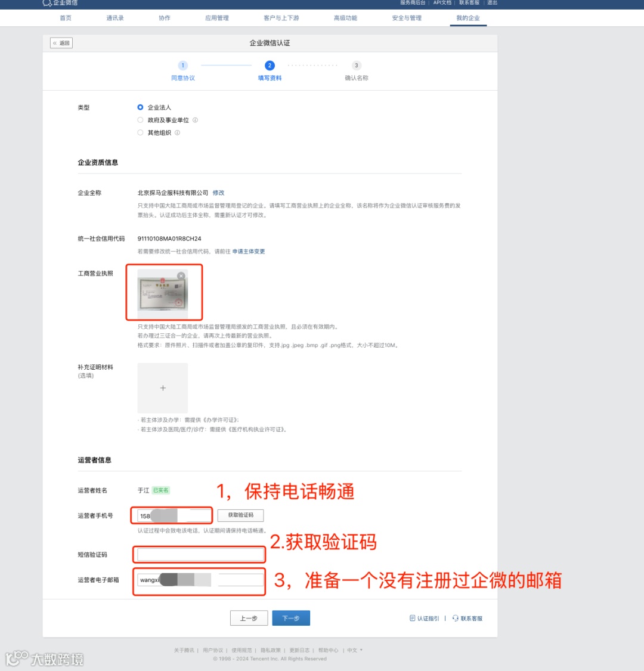Open 更新日志 footer link
This screenshot has height=671, width=644.
[x=299, y=650]
